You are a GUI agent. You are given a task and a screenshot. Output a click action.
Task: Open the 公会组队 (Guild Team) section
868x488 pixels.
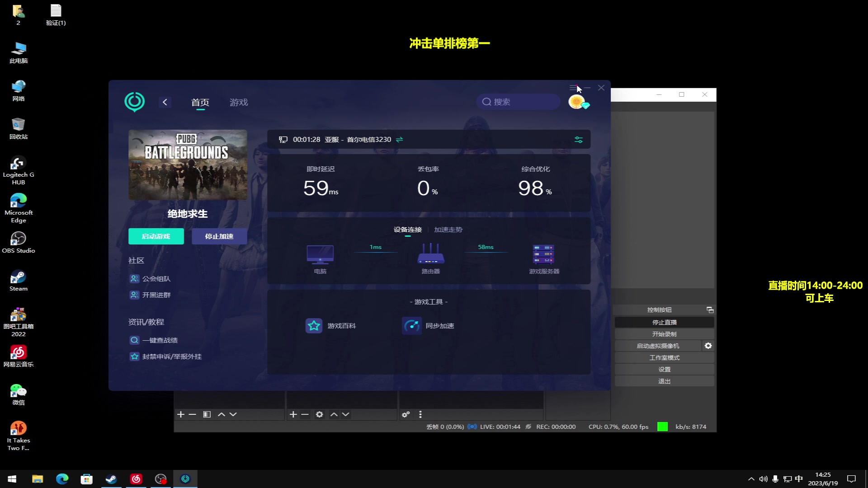[156, 278]
